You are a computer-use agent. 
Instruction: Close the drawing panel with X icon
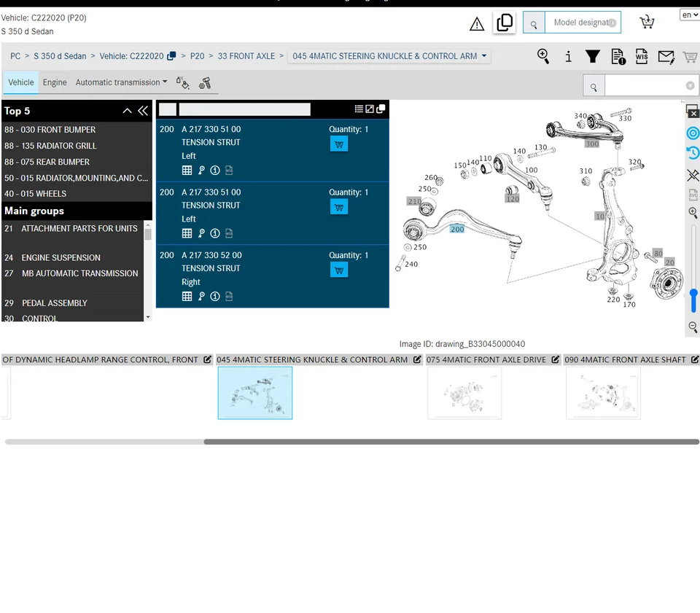pos(693,112)
